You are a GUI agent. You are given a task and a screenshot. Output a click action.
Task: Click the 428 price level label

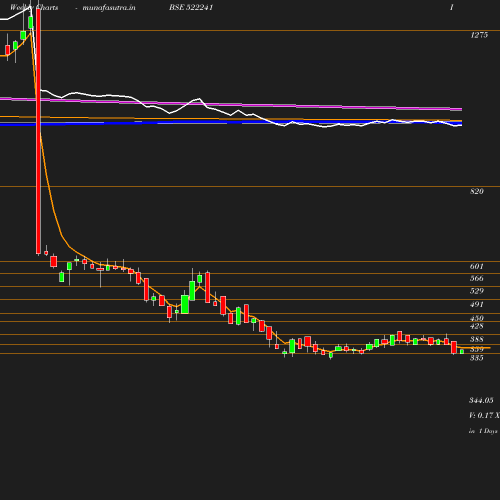[x=477, y=326]
